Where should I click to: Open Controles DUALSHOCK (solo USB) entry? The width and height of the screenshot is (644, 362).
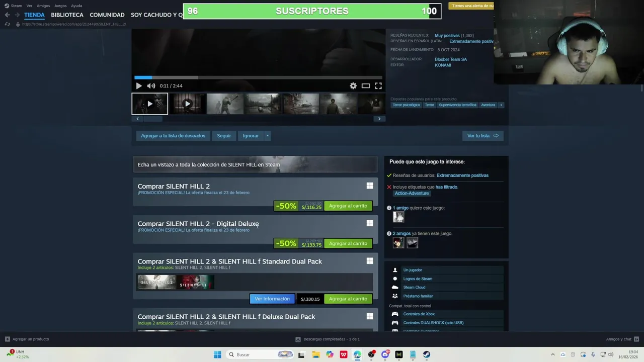point(447,323)
